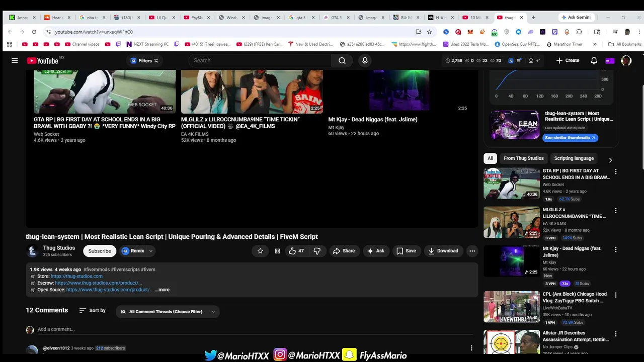Screen dimensions: 644x362
Task: Open #fivemscripts hashtag
Action: (x=125, y=269)
